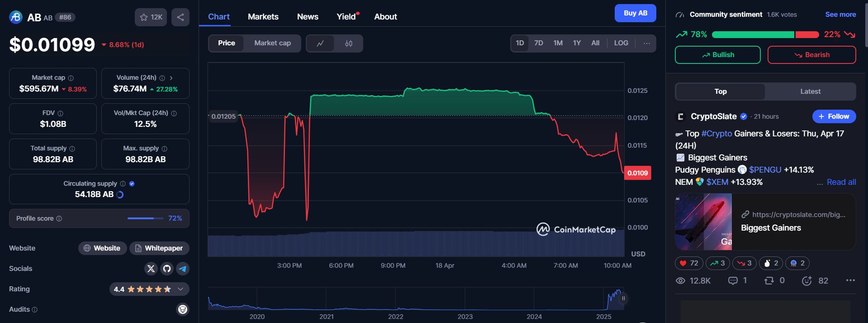Open the GitHub social link
Viewport: 868px width, 323px height.
tap(167, 269)
